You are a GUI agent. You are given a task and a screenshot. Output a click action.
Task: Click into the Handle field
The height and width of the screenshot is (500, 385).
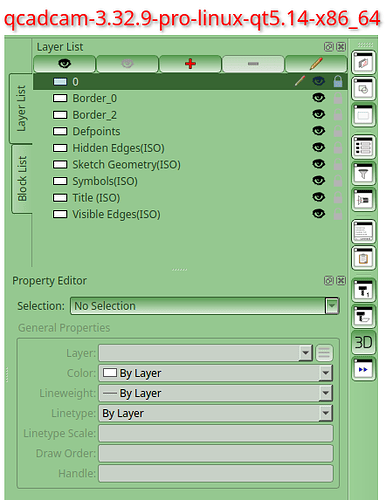(x=216, y=473)
